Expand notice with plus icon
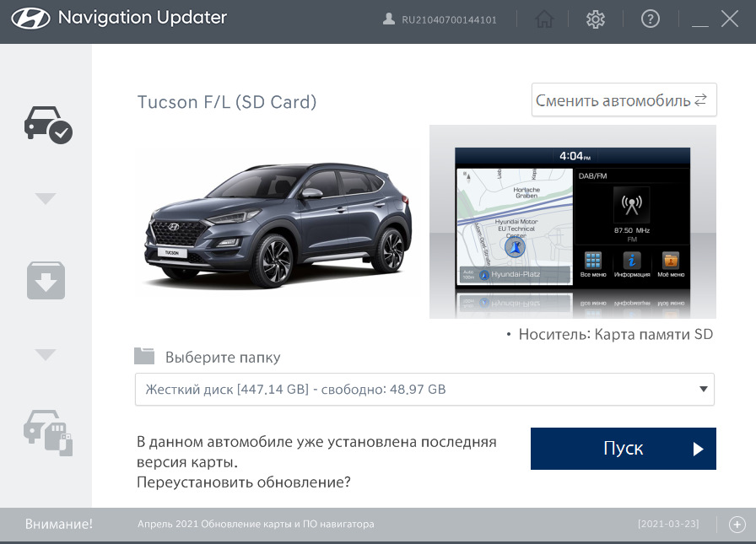 tap(737, 525)
